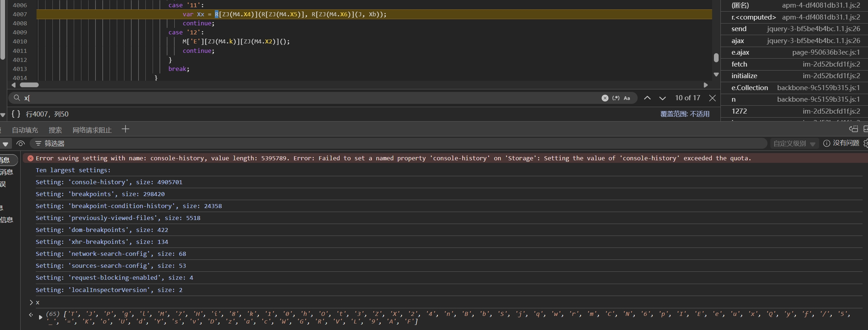868x330 pixels.
Task: Go to previous search match
Action: click(647, 98)
